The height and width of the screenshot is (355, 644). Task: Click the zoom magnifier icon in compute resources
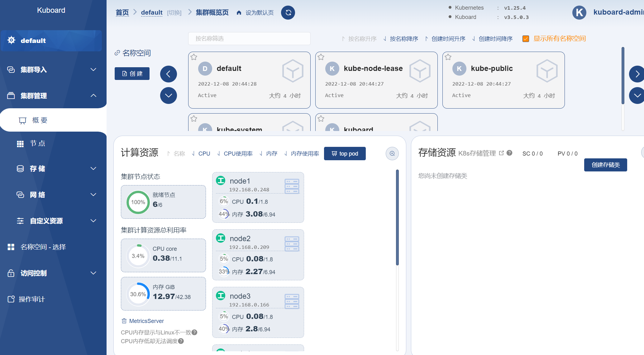coord(392,153)
